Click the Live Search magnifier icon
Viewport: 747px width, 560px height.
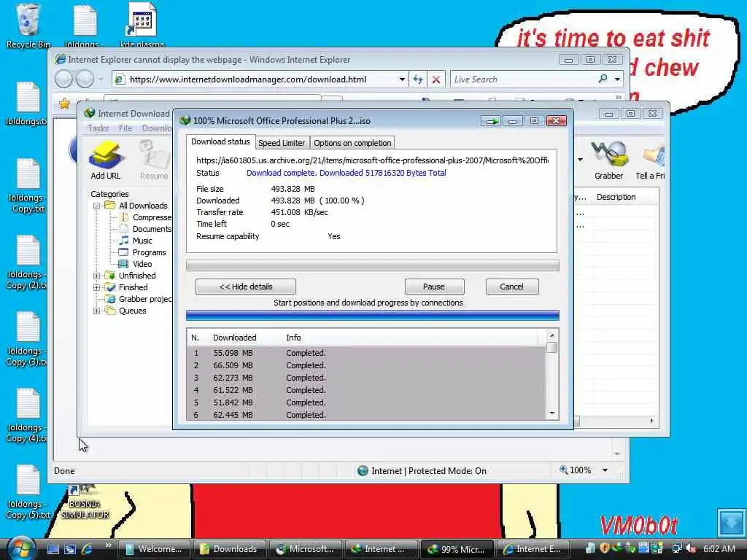[x=603, y=79]
